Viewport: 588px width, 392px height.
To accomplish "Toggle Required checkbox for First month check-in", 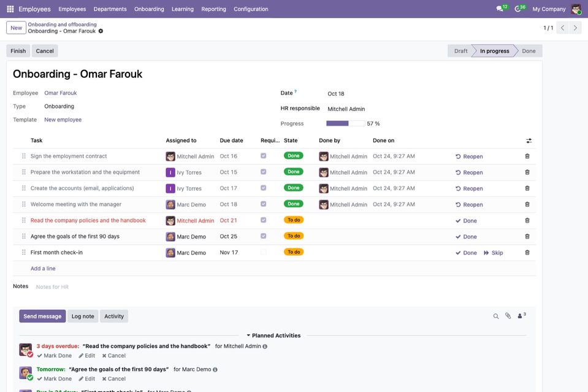I will 263,253.
